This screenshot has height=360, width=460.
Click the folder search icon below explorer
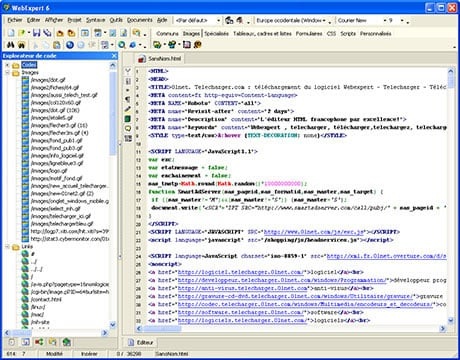53,342
